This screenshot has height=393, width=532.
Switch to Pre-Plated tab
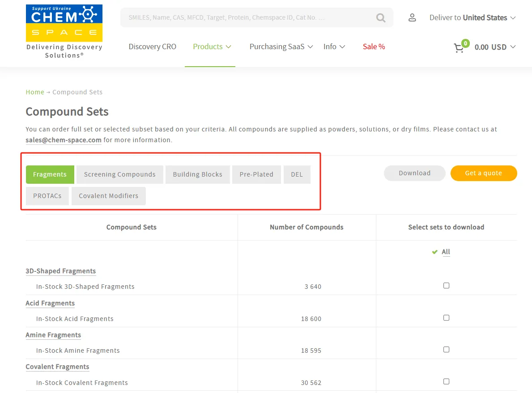tap(256, 174)
